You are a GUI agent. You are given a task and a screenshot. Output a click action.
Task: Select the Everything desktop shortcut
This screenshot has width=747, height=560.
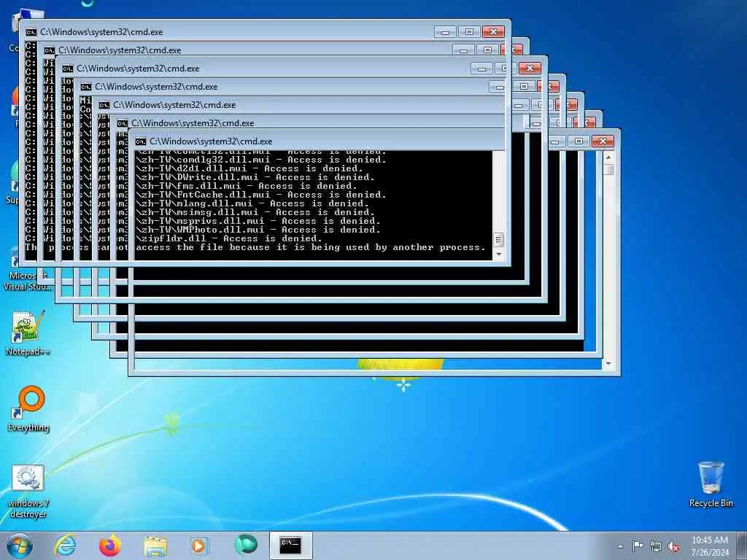pyautogui.click(x=28, y=408)
